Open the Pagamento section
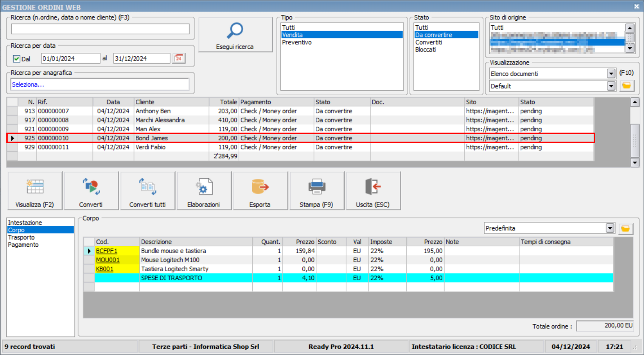This screenshot has width=644, height=355. point(40,244)
